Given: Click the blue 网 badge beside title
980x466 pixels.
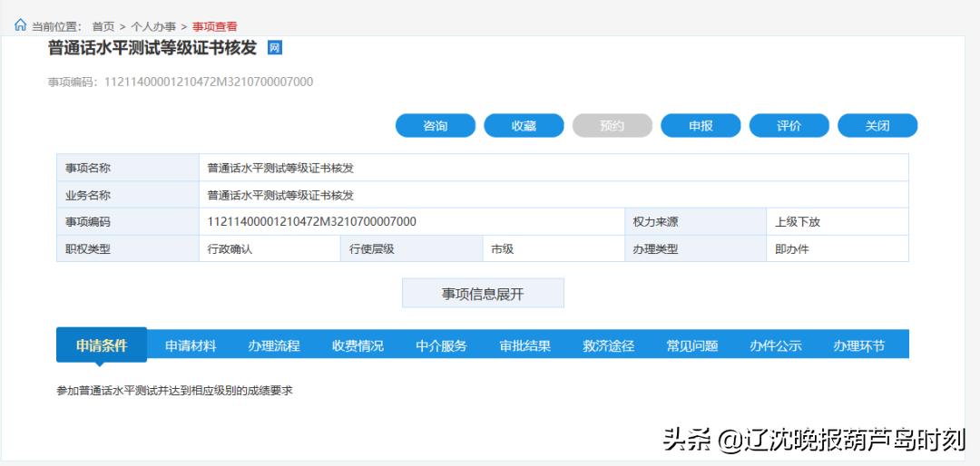Looking at the screenshot, I should coord(275,47).
